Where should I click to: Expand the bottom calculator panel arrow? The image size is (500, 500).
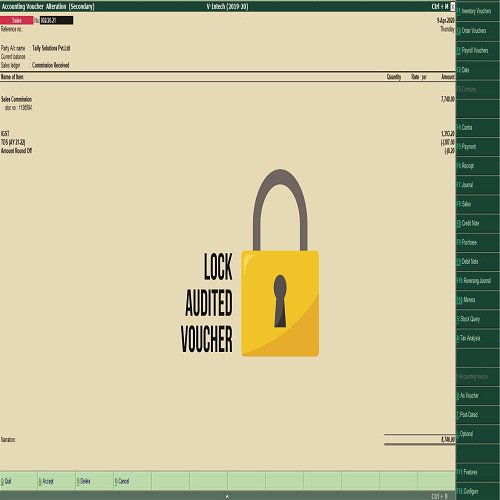(x=227, y=497)
